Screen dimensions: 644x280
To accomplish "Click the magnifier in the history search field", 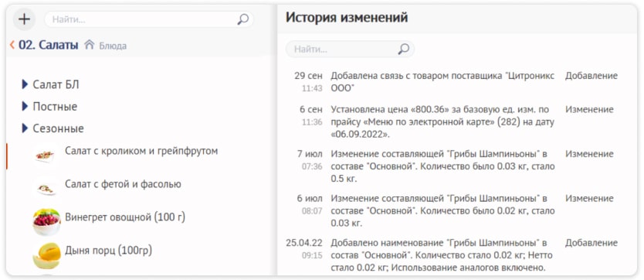I will pyautogui.click(x=403, y=50).
